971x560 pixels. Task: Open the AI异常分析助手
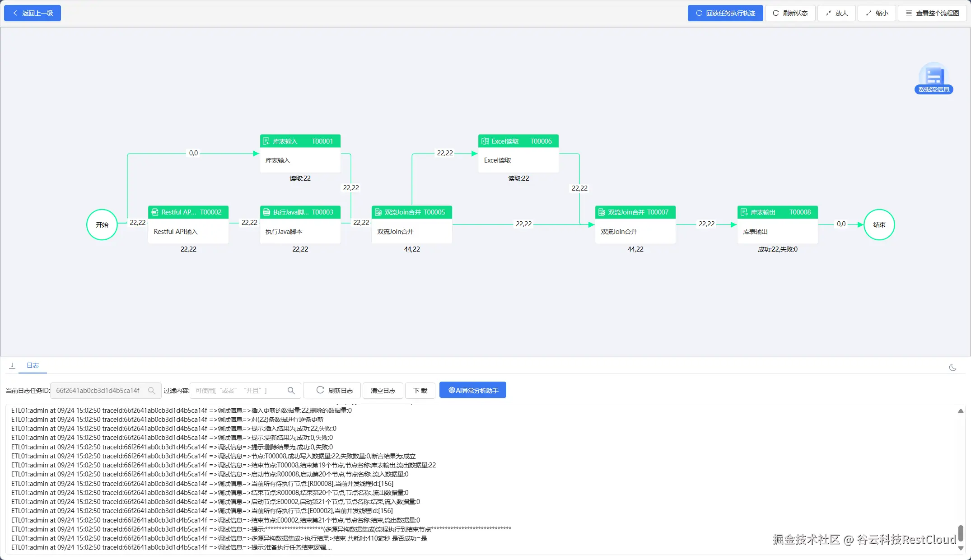point(472,391)
